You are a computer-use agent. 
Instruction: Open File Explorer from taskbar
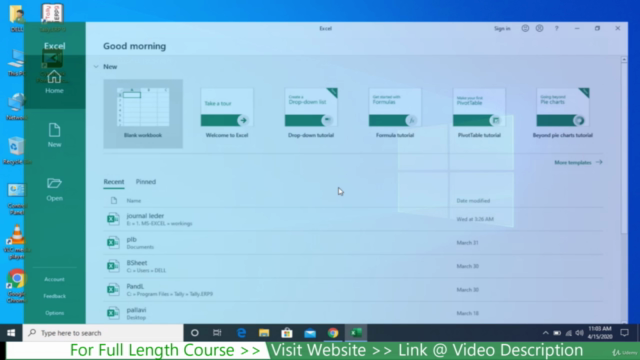264,333
